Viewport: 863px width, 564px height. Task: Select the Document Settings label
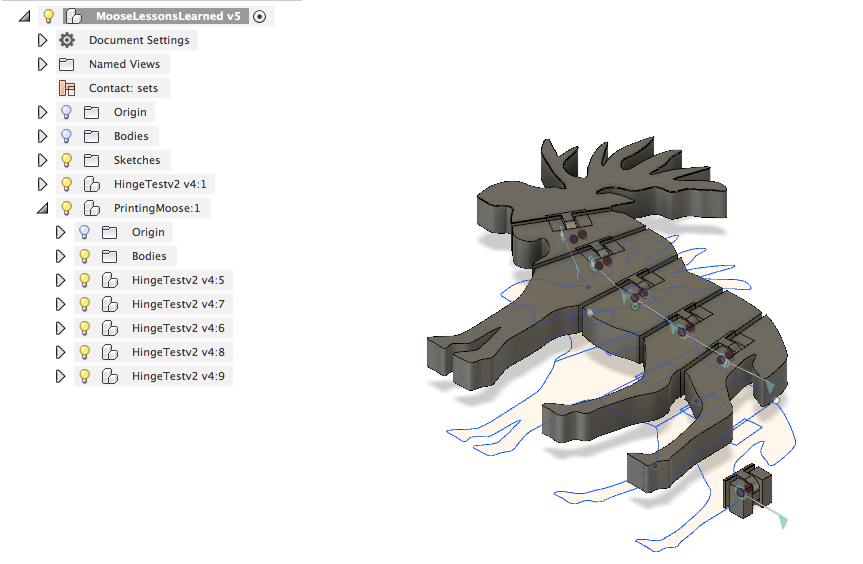click(x=139, y=40)
